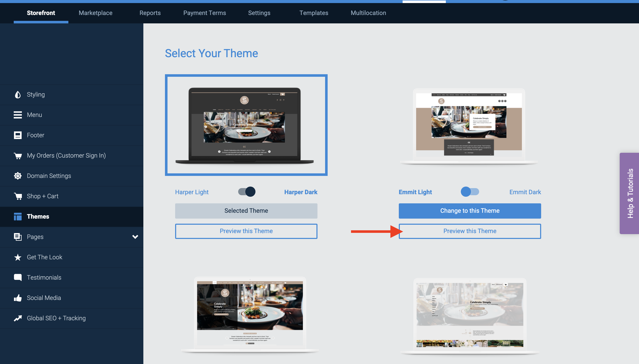Open the Marketplace tab
Image resolution: width=639 pixels, height=364 pixels.
pos(96,13)
